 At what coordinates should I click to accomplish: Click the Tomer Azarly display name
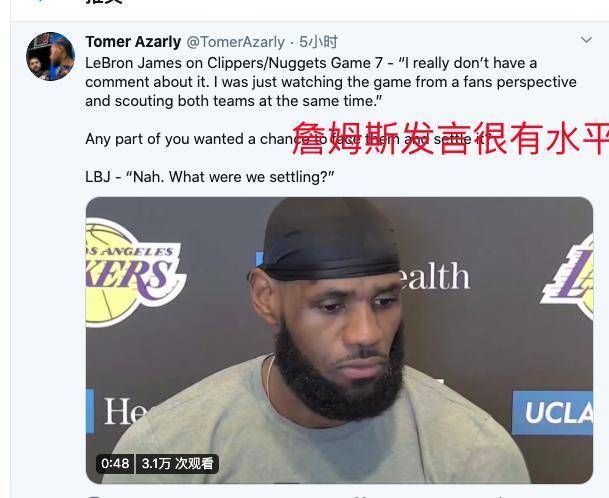point(133,42)
